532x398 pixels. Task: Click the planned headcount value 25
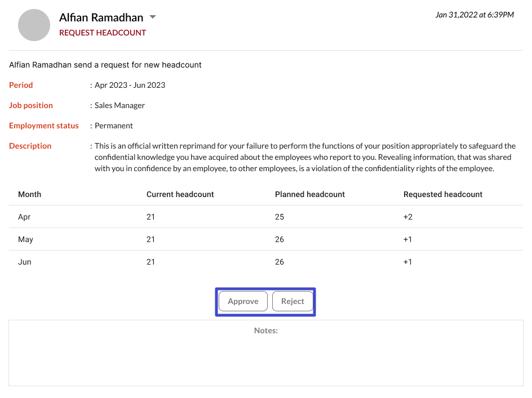tap(280, 217)
